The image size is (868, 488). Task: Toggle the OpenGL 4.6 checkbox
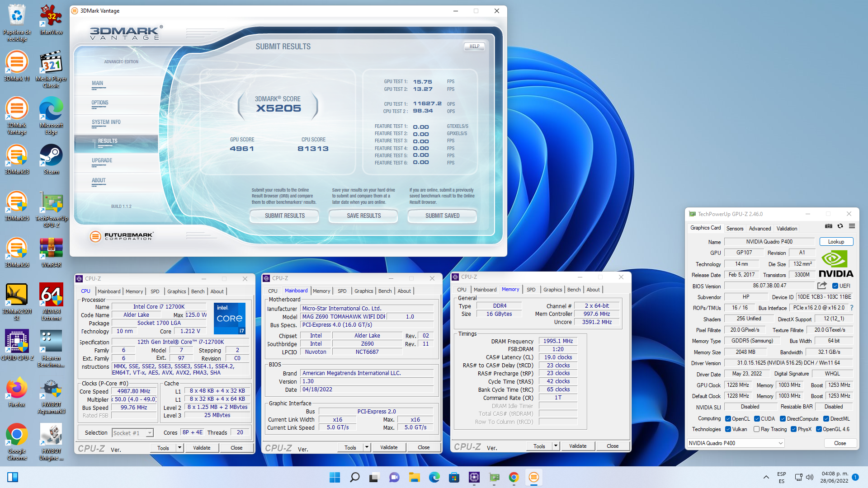pos(819,429)
